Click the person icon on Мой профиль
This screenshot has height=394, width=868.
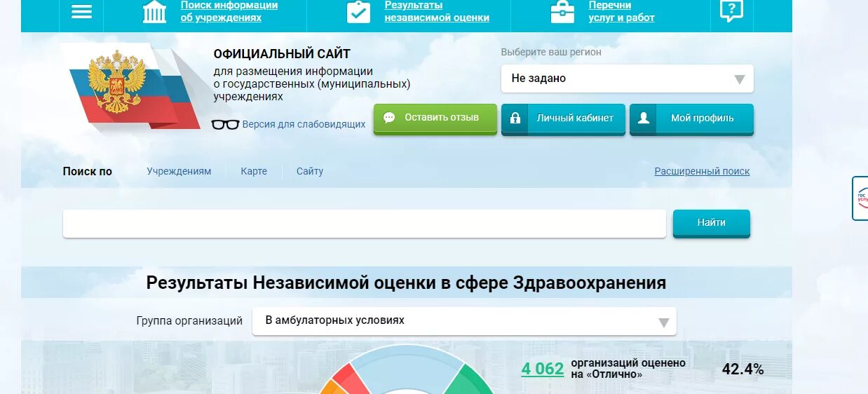click(x=644, y=118)
